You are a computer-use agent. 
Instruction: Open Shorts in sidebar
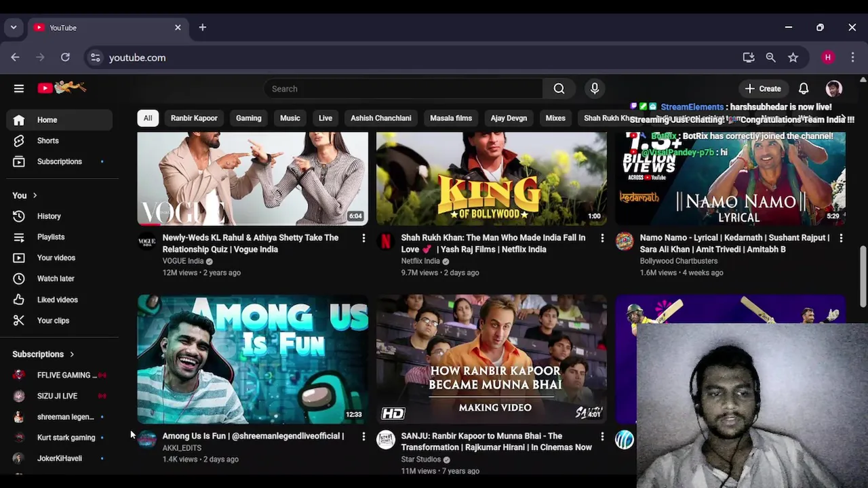(x=60, y=141)
